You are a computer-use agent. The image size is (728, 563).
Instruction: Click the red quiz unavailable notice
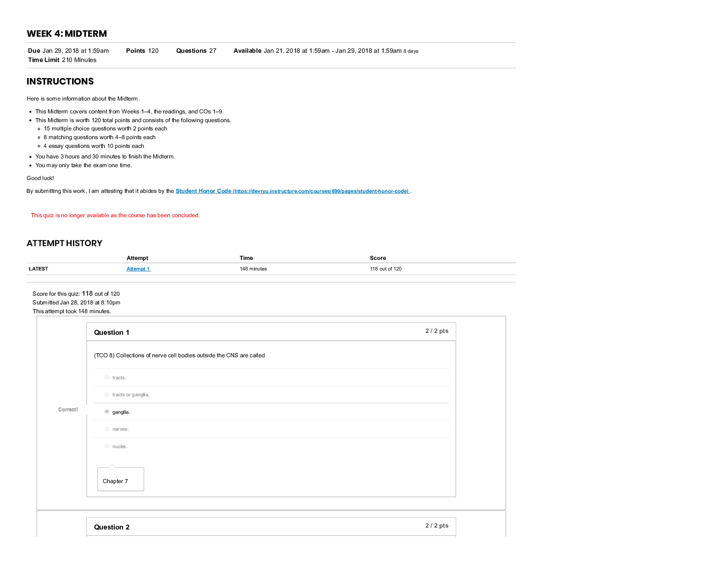tap(115, 215)
